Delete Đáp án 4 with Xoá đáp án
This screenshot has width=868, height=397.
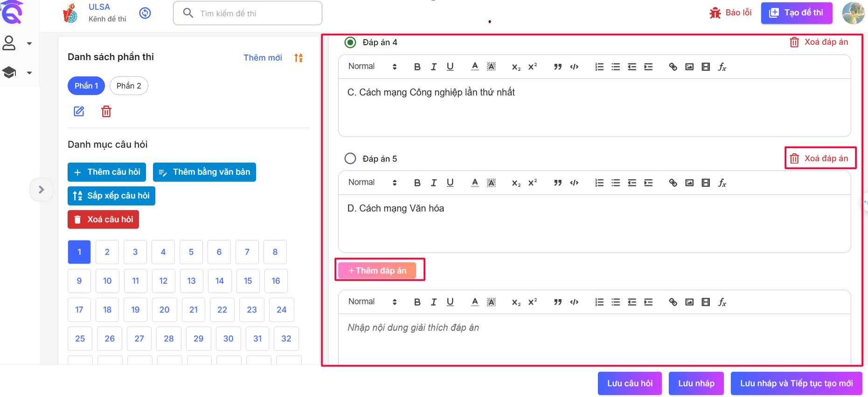tap(819, 42)
